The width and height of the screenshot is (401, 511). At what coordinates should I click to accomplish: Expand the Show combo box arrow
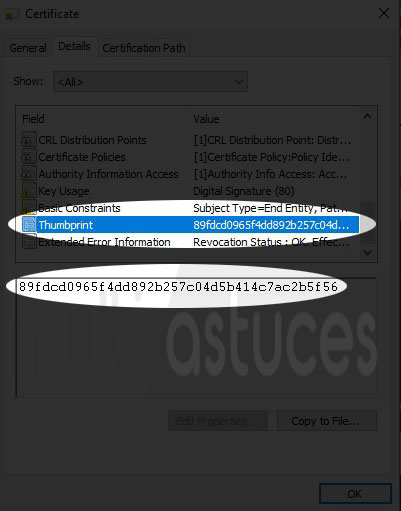tap(238, 82)
